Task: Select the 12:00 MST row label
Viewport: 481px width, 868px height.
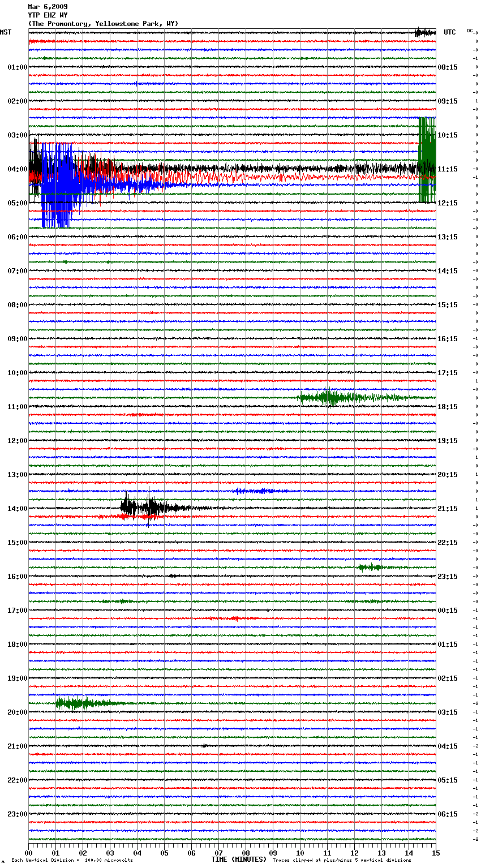Action: click(17, 441)
